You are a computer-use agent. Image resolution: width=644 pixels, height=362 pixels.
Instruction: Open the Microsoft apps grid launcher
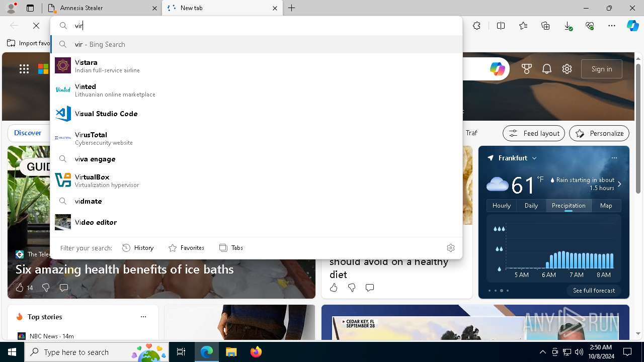tap(24, 69)
